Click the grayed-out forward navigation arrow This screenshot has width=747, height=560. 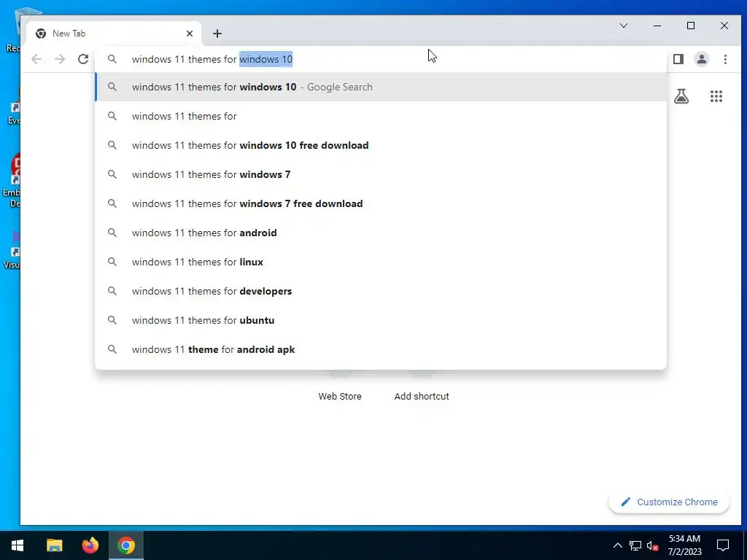[x=60, y=59]
